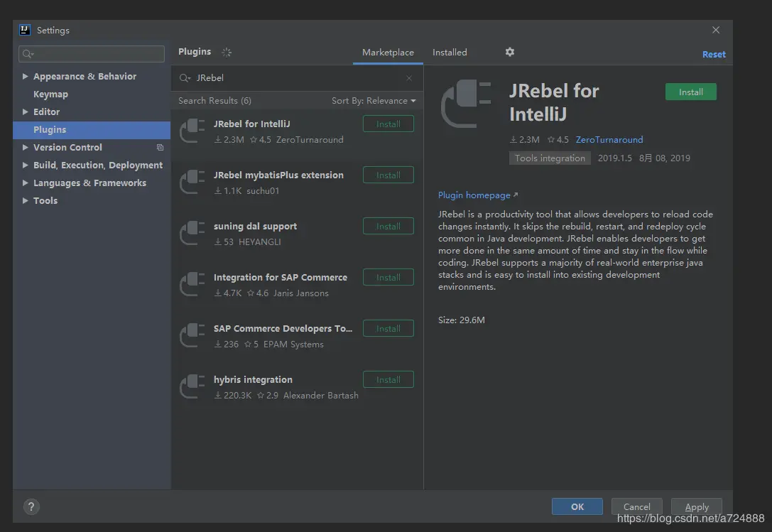Click the JRebel for IntelliJ plug icon in the list

pos(192,131)
